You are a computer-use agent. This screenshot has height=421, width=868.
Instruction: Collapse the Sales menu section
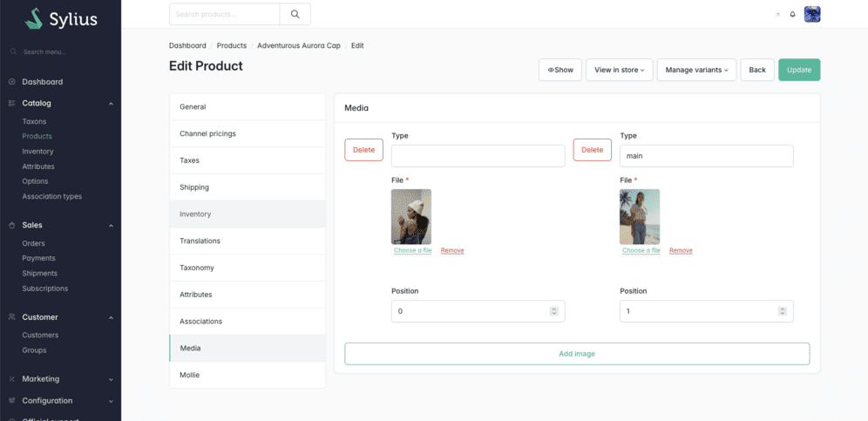(111, 226)
